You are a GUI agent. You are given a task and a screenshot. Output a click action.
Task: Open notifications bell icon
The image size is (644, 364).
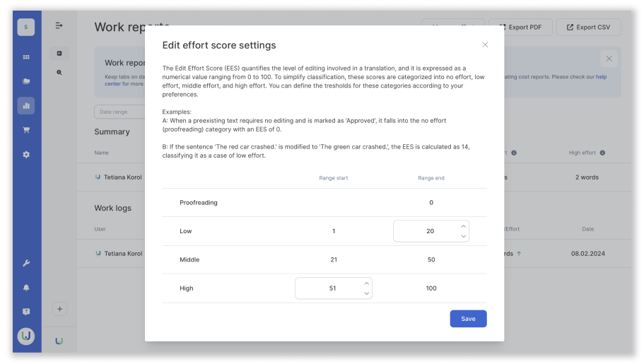pyautogui.click(x=26, y=288)
